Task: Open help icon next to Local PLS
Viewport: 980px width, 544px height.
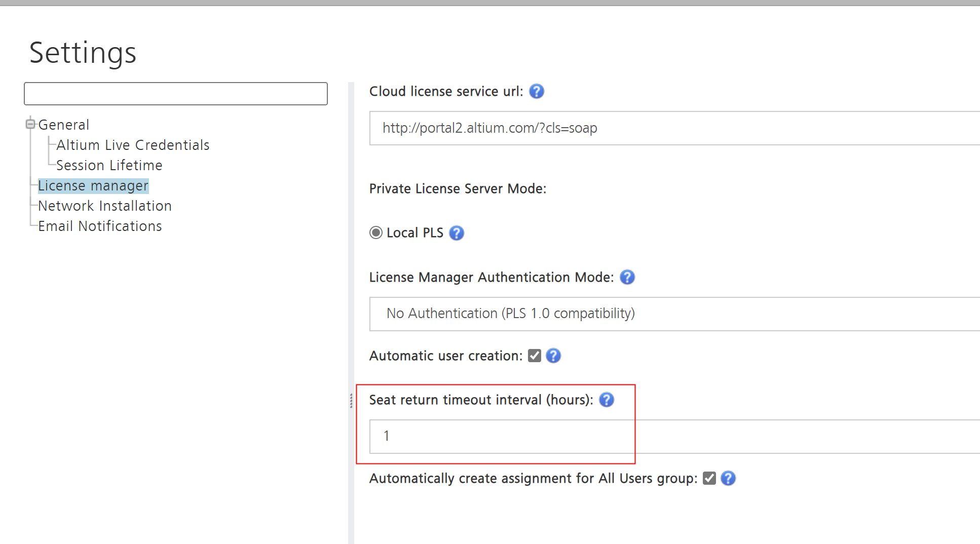Action: pyautogui.click(x=456, y=233)
